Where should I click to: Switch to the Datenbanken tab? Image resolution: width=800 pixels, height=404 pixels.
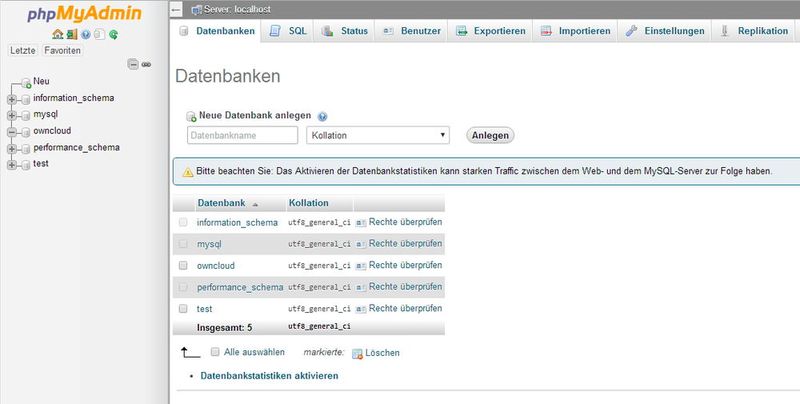(x=217, y=31)
